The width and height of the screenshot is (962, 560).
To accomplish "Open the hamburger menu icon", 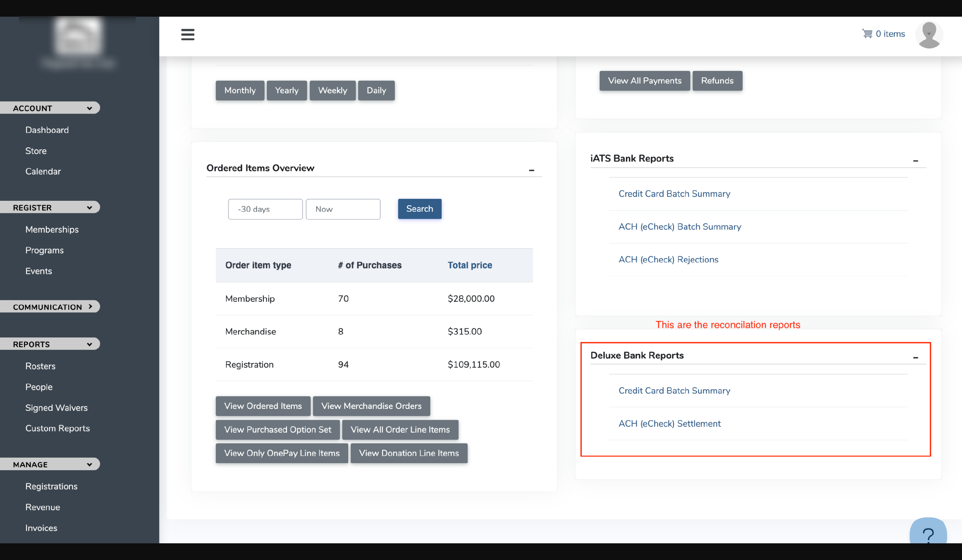I will tap(188, 34).
